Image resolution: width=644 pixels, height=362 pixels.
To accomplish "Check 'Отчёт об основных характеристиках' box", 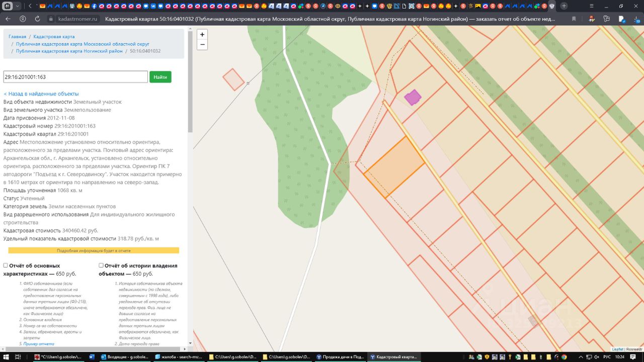I will (6, 265).
